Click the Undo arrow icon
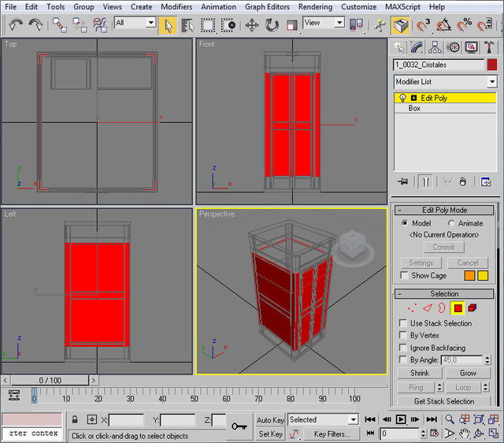 (15, 24)
